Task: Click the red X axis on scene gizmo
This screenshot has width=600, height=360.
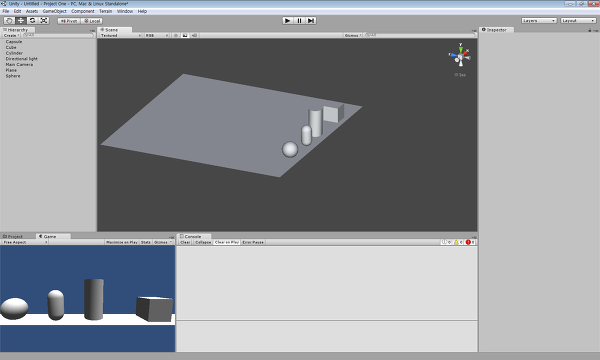Action: pyautogui.click(x=466, y=52)
